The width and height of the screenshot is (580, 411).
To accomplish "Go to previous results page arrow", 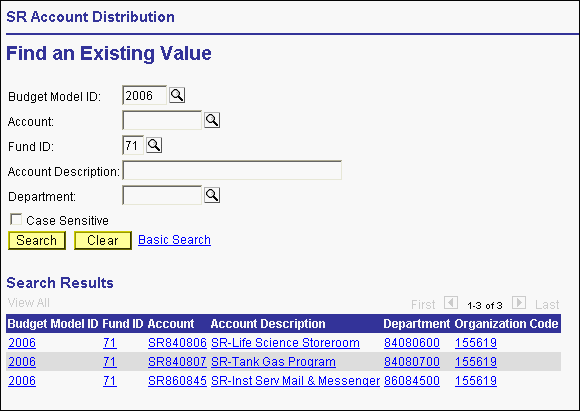I will pos(451,303).
